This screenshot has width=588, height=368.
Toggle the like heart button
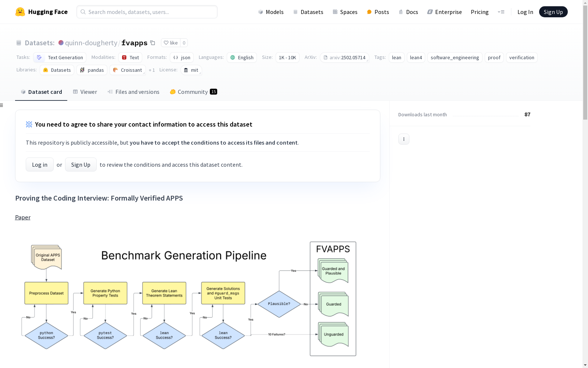[171, 43]
